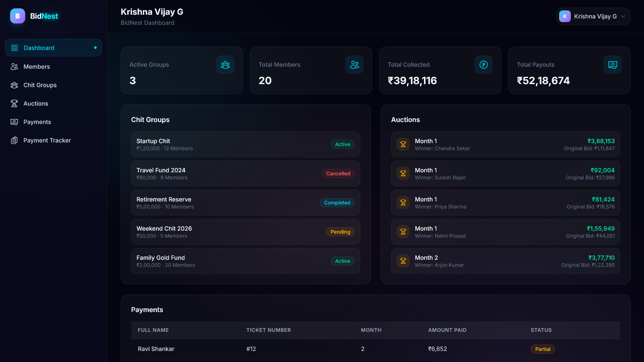Screen dimensions: 644x362
Task: Click the Active badge on Family Gold Fund
Action: coord(342,261)
